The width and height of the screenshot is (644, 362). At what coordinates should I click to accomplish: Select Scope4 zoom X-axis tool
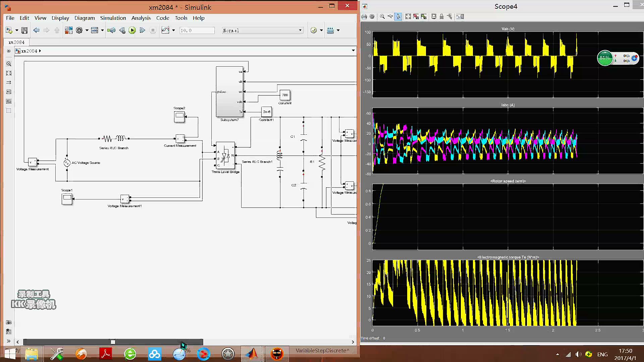tap(390, 16)
